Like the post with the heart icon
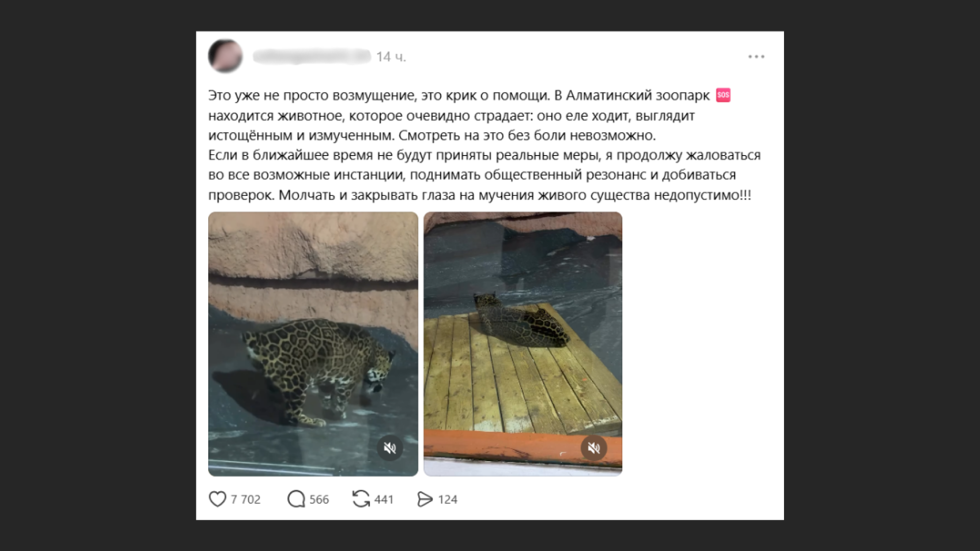This screenshot has height=551, width=980. [217, 499]
